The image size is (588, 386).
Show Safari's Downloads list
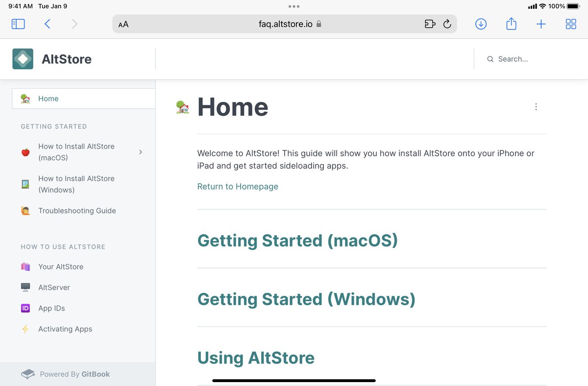point(481,24)
